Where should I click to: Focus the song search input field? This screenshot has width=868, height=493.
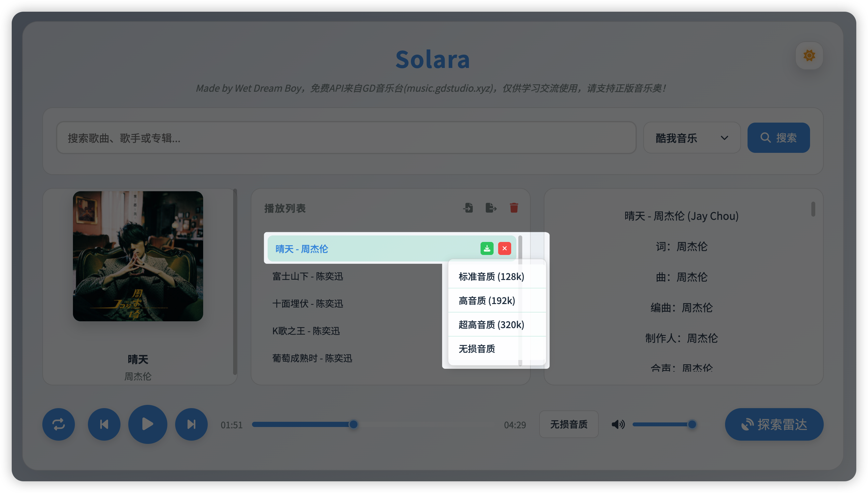coord(346,138)
